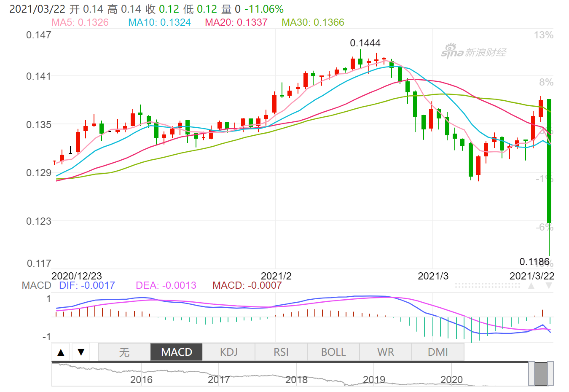Click the black down-arrow button left of the indicator tabs
Image resolution: width=569 pixels, height=392 pixels.
click(81, 352)
